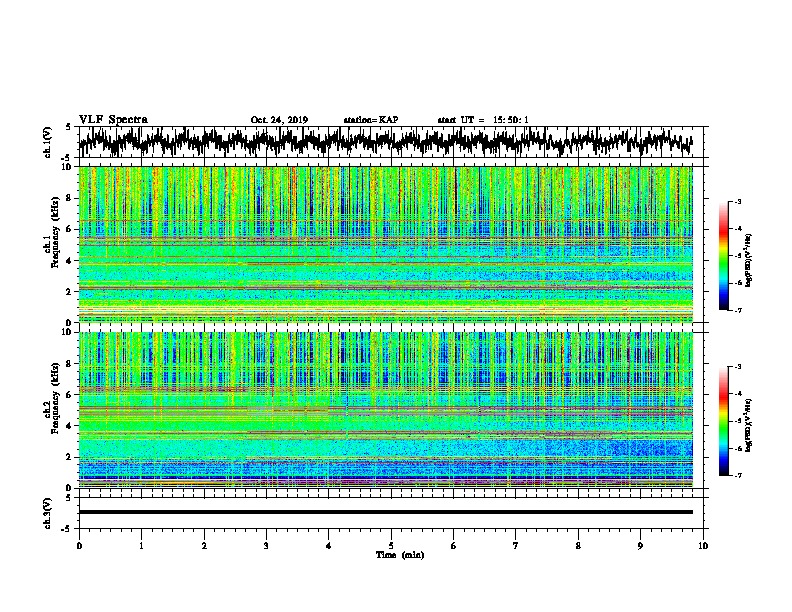Click the time axis tick label "9"
This screenshot has width=792, height=612.
(640, 546)
